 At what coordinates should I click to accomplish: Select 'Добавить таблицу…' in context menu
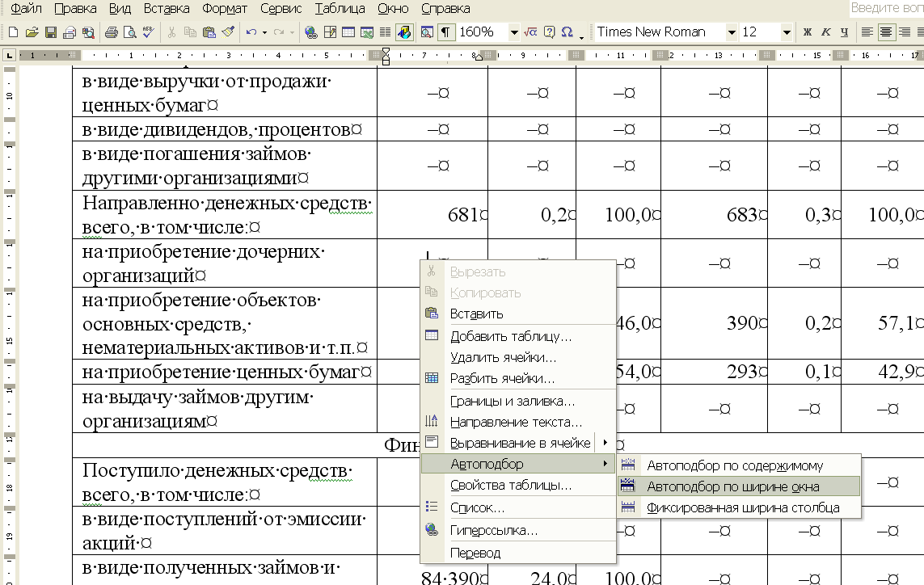pos(518,336)
